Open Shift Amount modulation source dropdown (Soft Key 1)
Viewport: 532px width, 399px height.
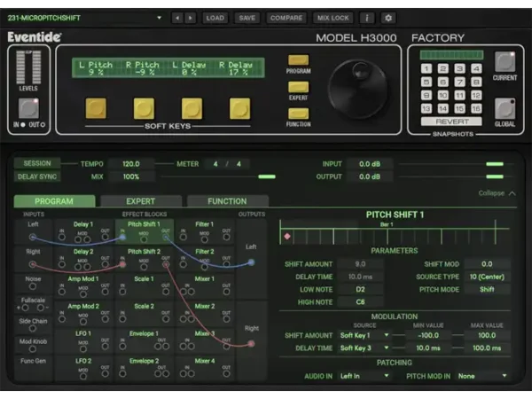tap(364, 335)
